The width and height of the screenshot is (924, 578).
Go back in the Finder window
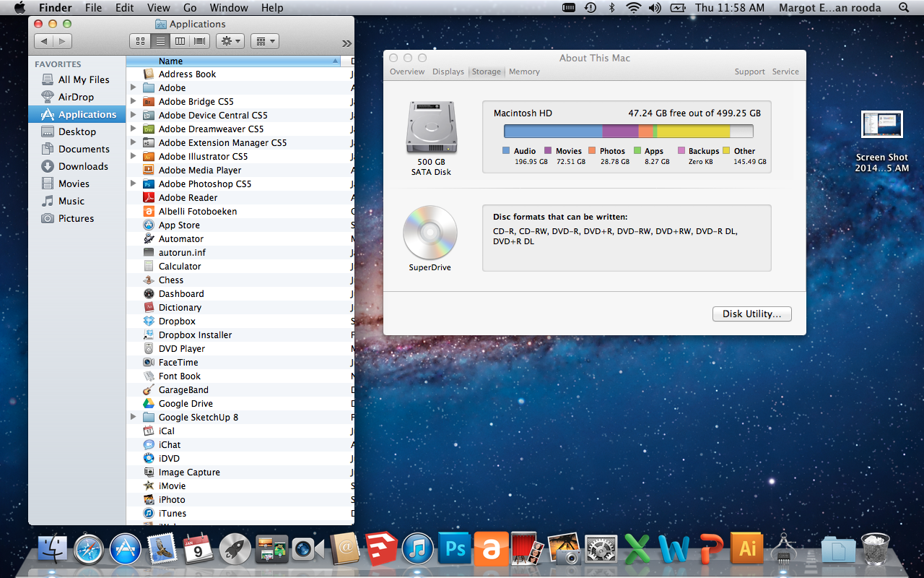(44, 41)
